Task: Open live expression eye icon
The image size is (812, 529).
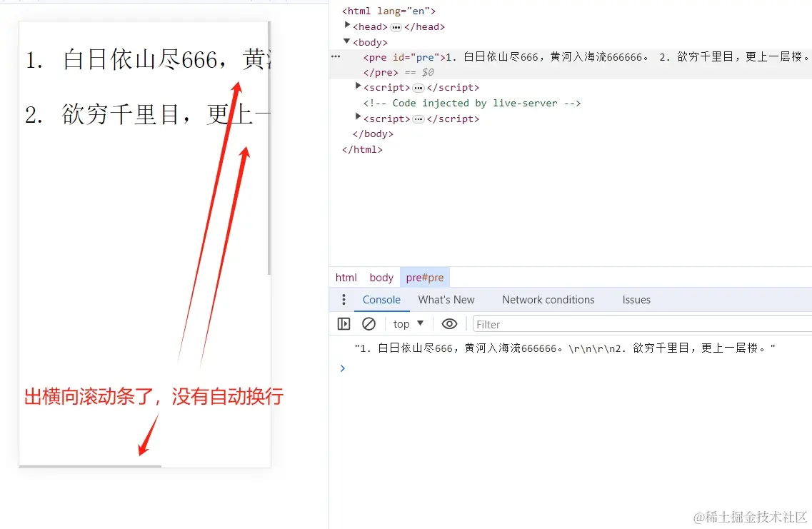Action: 449,324
